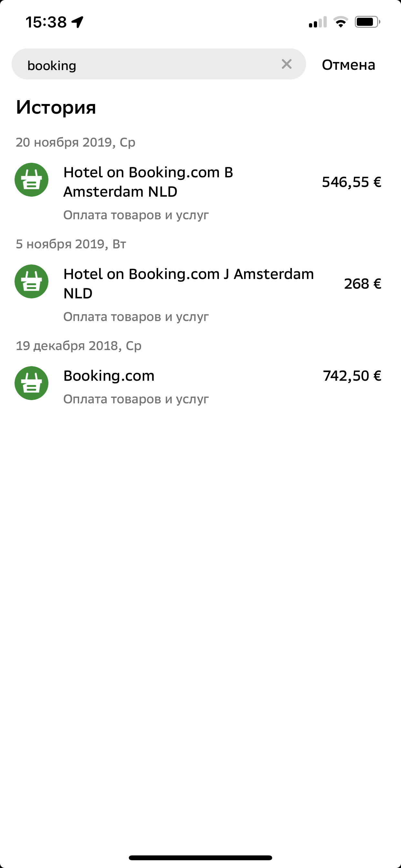Tap the Отмена cancel button
The height and width of the screenshot is (868, 401).
click(348, 65)
